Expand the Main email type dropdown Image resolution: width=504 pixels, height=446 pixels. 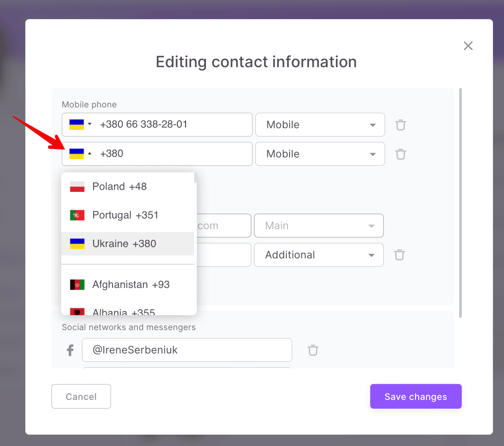pyautogui.click(x=319, y=226)
